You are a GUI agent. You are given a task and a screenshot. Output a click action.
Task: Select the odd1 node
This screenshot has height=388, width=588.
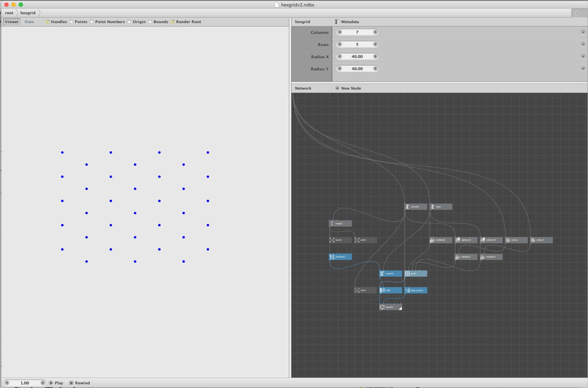(x=366, y=290)
